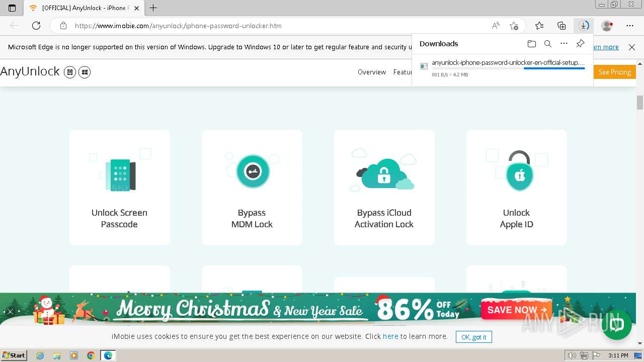Image resolution: width=644 pixels, height=362 pixels.
Task: Close the AnyUnlock browser tab
Action: click(x=136, y=8)
